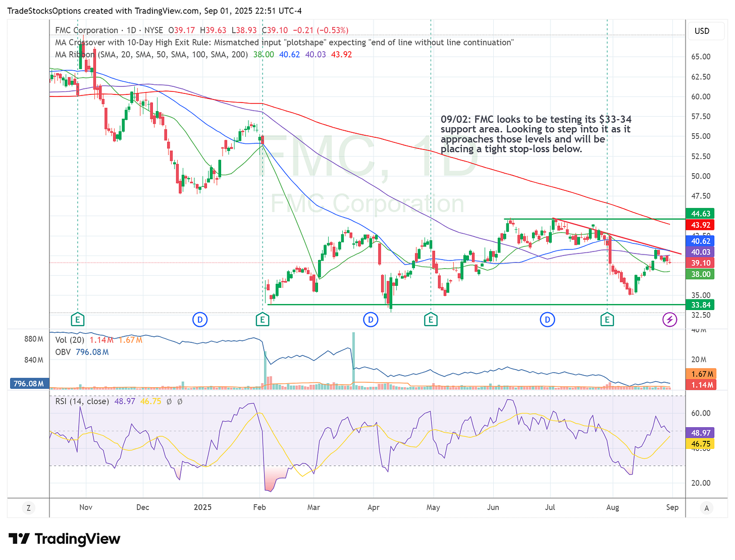Click the blue 40.62 price label
The height and width of the screenshot is (560, 735).
[700, 241]
